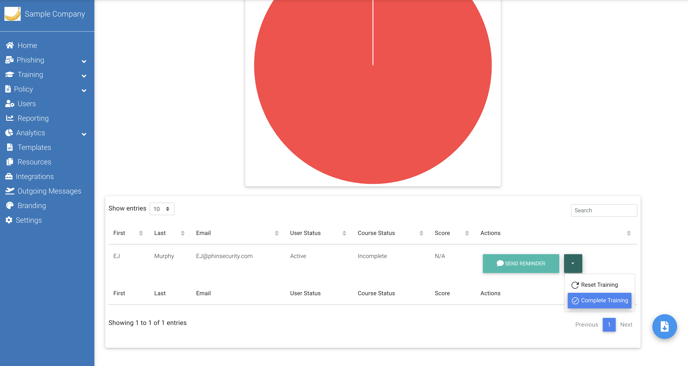Click the Branding palette icon
The width and height of the screenshot is (688, 366).
click(x=10, y=205)
